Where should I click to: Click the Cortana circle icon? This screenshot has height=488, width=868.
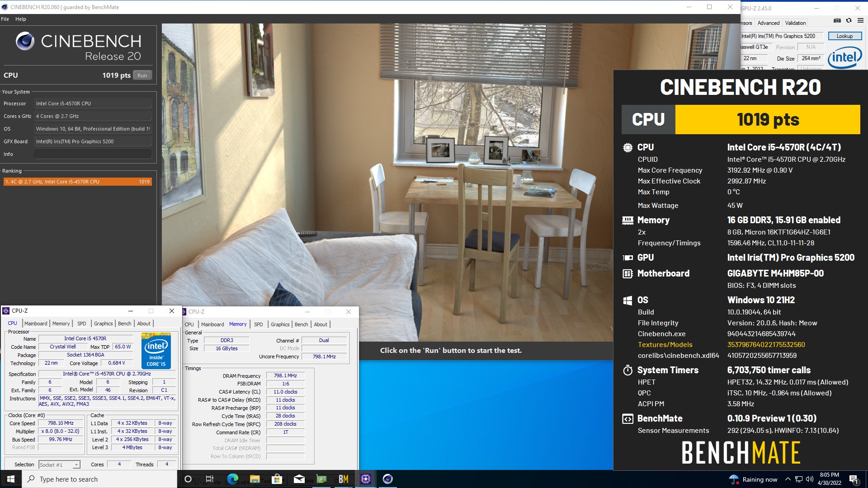click(188, 479)
